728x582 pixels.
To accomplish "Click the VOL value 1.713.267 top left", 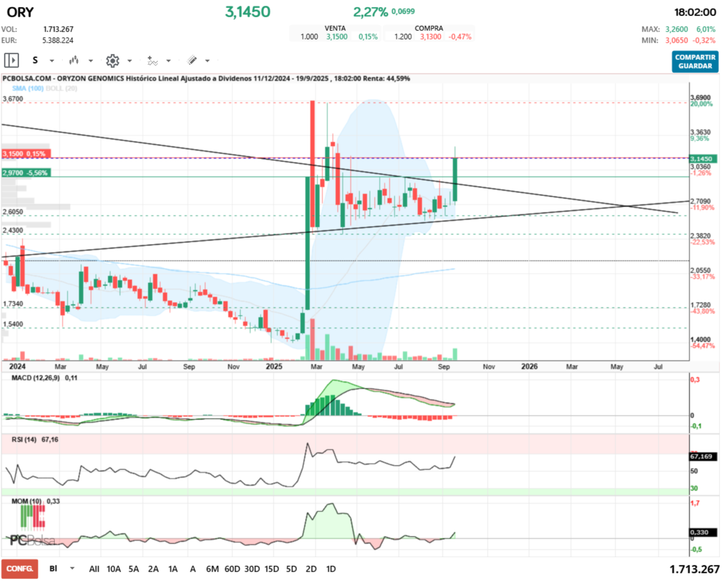I will pyautogui.click(x=59, y=29).
